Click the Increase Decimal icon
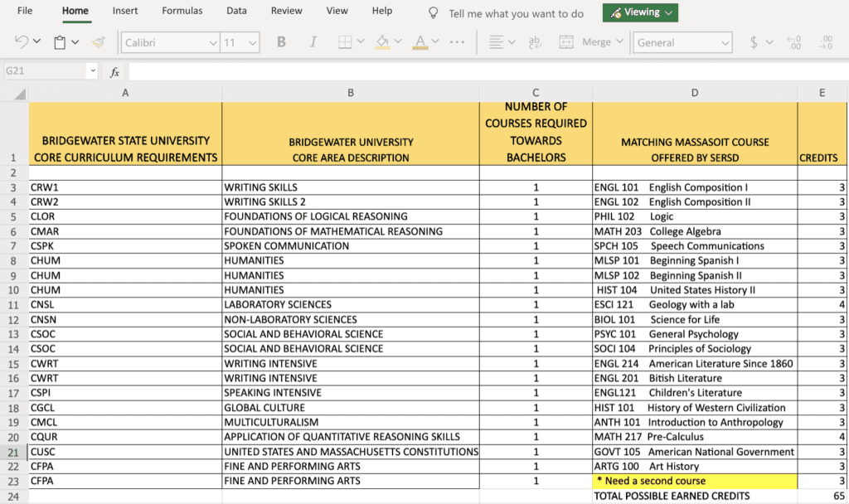The width and height of the screenshot is (849, 504). click(827, 42)
